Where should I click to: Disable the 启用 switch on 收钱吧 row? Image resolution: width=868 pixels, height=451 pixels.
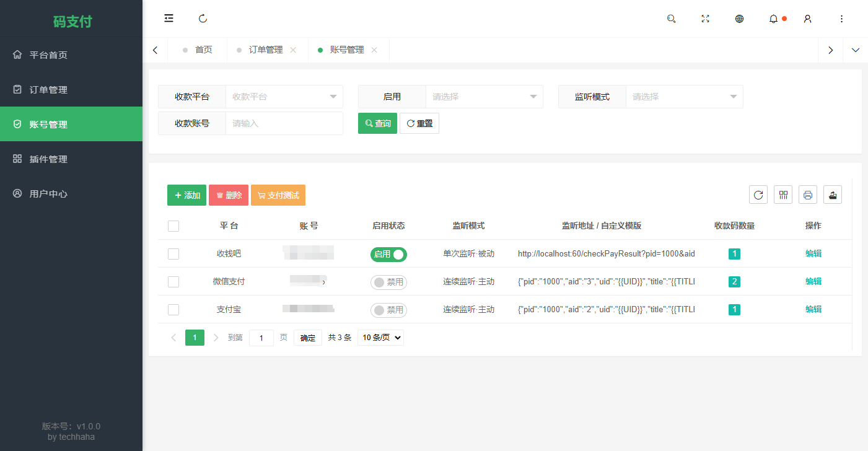point(388,254)
